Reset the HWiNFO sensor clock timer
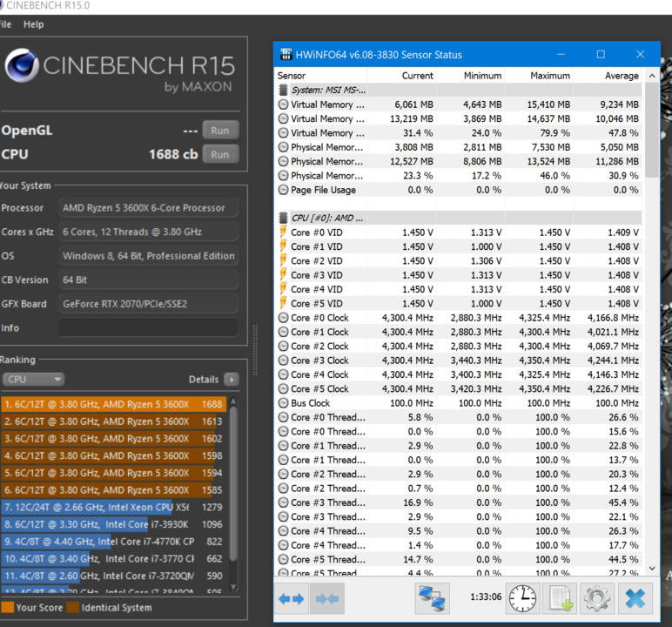This screenshot has height=627, width=672. (522, 598)
